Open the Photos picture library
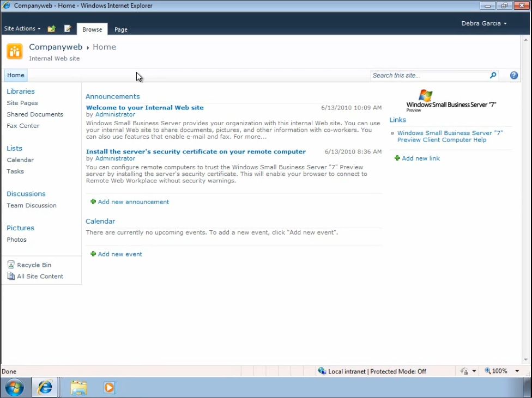 point(16,240)
